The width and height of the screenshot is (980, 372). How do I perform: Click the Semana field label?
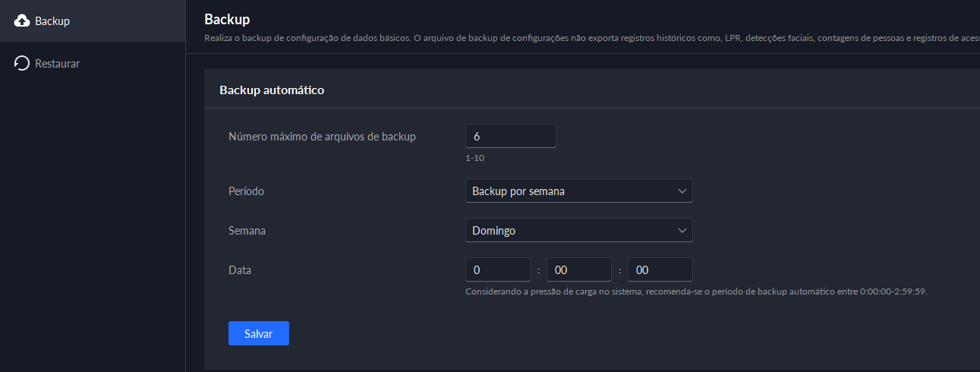click(247, 231)
